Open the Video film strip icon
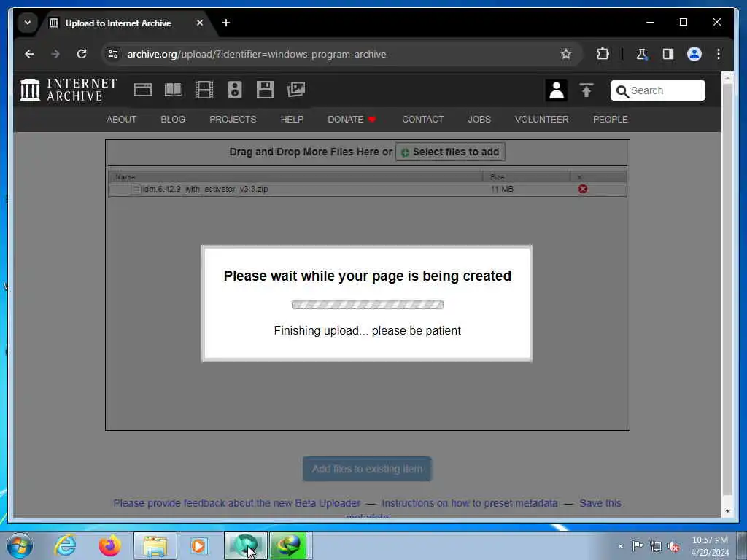This screenshot has height=560, width=747. 204,90
